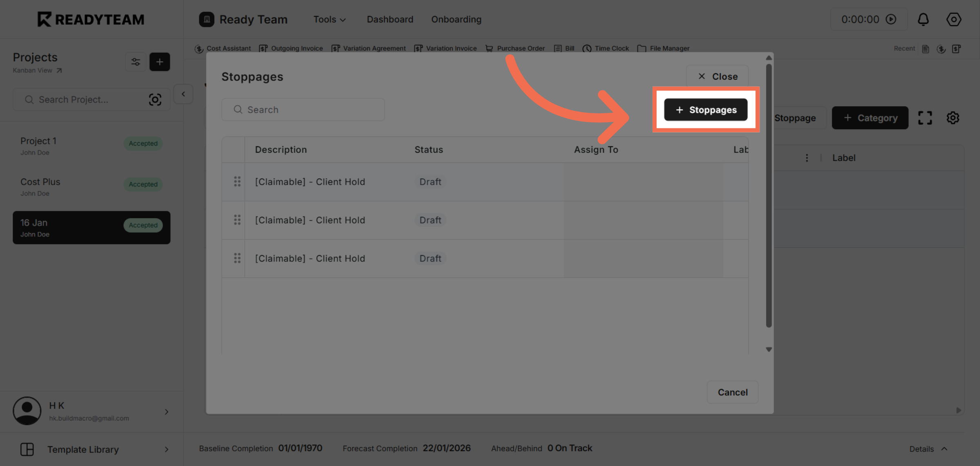Expand the Tools dropdown menu
Screen dimensions: 980x466
pos(330,19)
